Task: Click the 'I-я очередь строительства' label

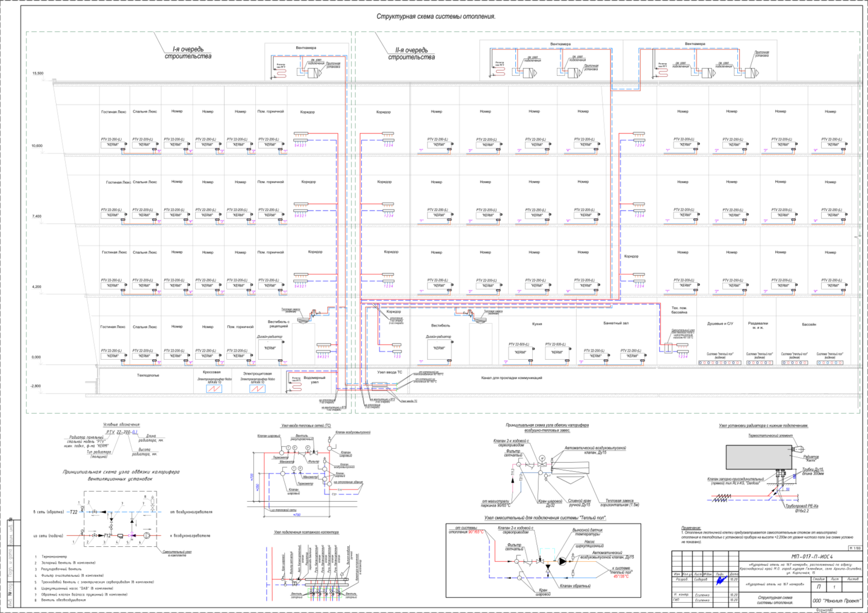Action: click(188, 52)
